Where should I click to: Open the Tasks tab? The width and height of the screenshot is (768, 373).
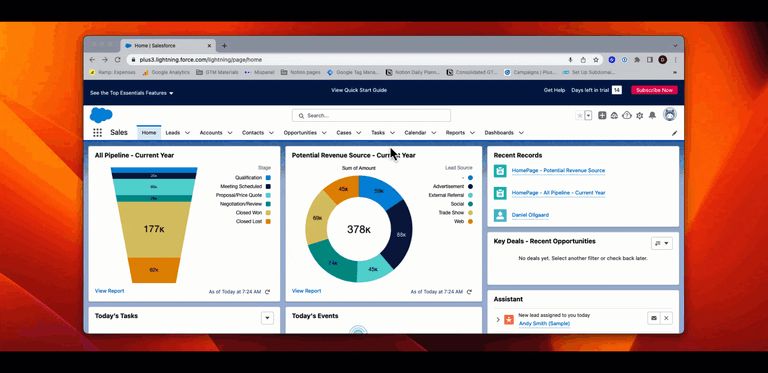point(378,133)
